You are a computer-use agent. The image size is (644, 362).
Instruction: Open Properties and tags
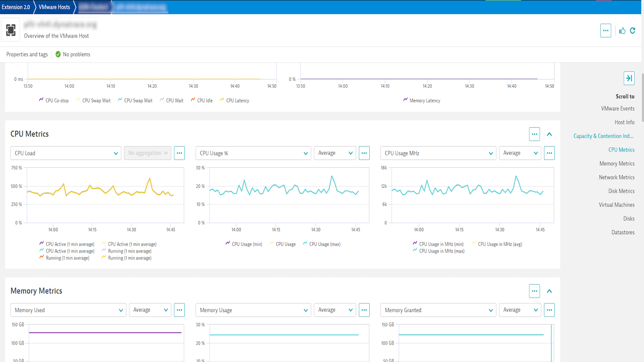[x=27, y=54]
